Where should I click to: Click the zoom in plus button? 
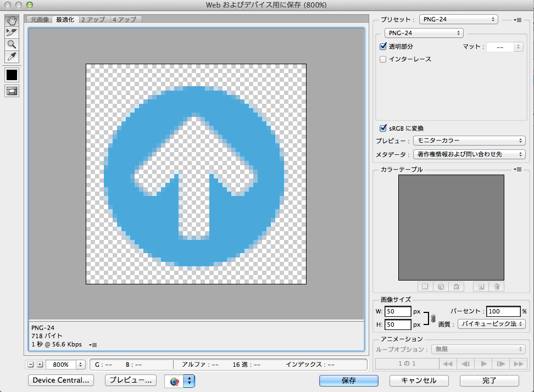point(40,365)
